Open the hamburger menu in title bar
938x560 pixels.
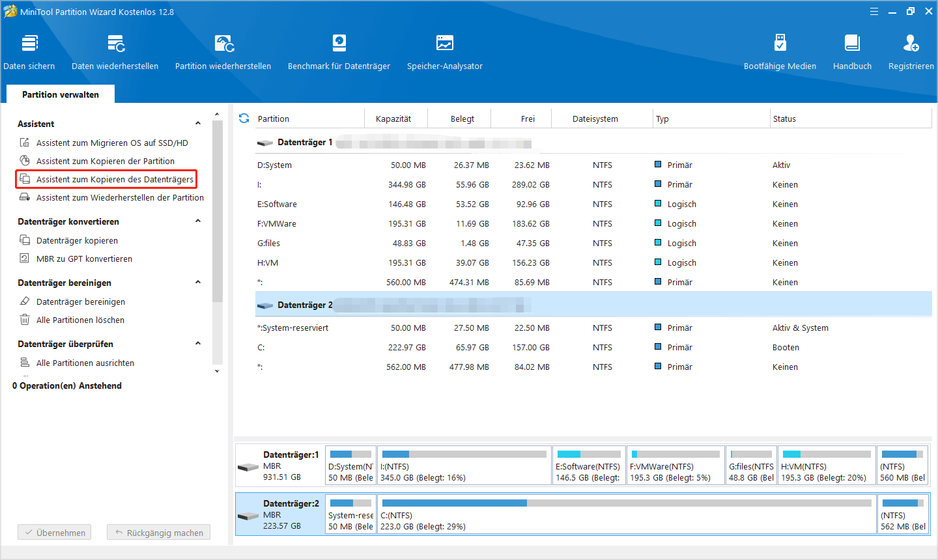874,12
